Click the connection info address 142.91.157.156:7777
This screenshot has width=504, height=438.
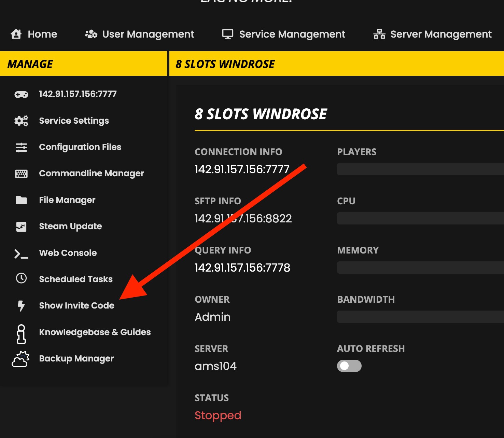(x=242, y=169)
